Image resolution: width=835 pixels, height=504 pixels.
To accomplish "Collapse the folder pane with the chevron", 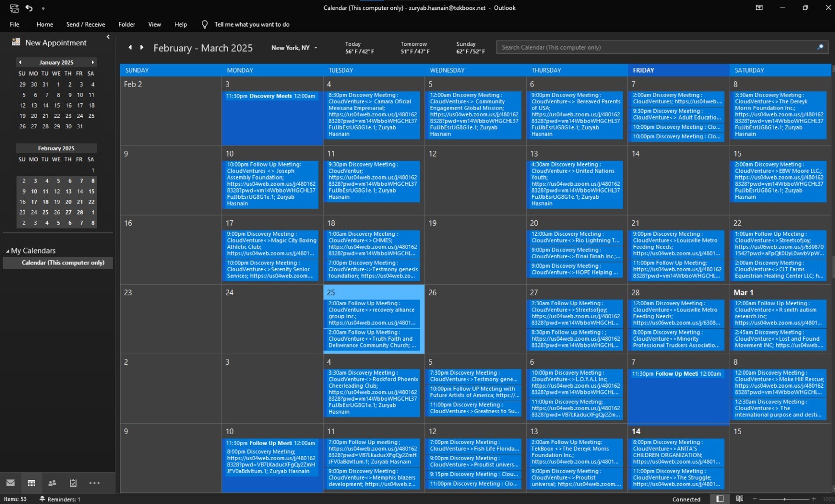I will pyautogui.click(x=108, y=37).
